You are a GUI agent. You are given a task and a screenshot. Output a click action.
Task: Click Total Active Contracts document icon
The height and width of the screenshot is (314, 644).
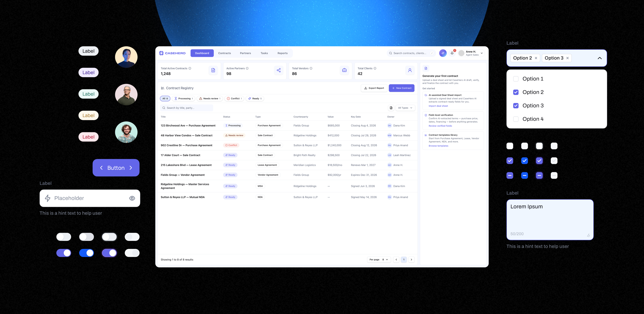coord(213,70)
